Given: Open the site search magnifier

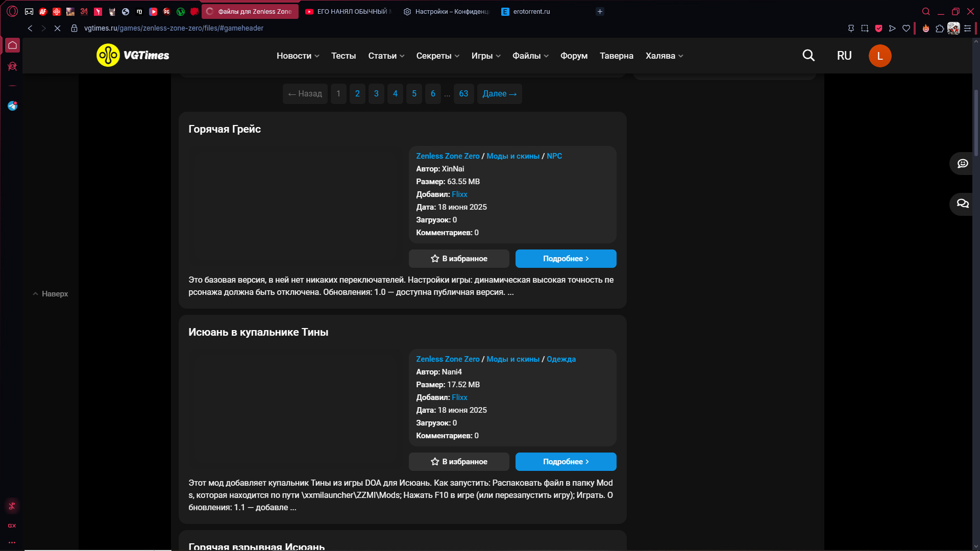Looking at the screenshot, I should click(808, 56).
